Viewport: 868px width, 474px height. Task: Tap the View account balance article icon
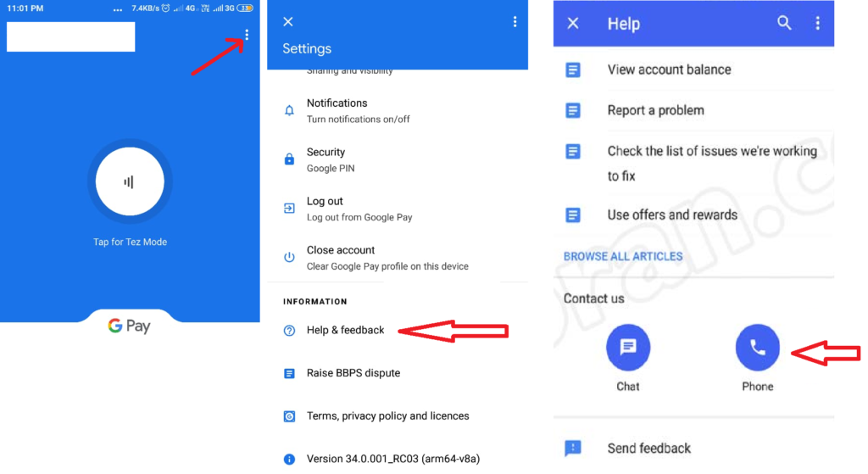point(573,70)
